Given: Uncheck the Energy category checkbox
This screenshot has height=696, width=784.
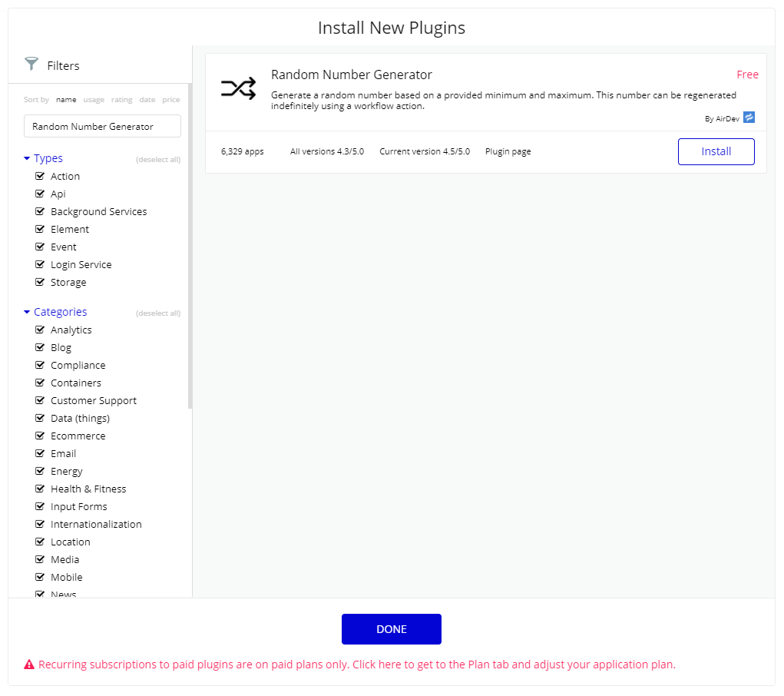Looking at the screenshot, I should [40, 472].
